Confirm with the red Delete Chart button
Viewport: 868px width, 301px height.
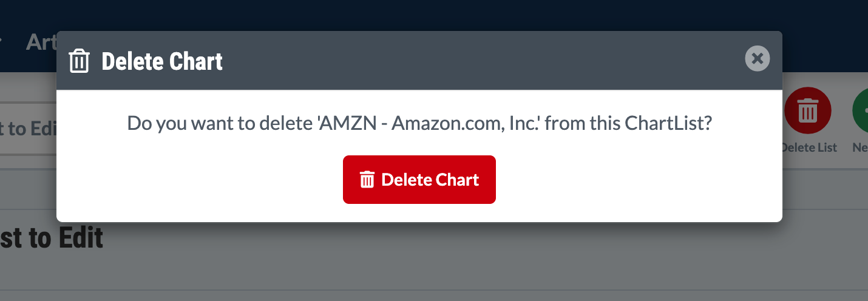(x=419, y=180)
